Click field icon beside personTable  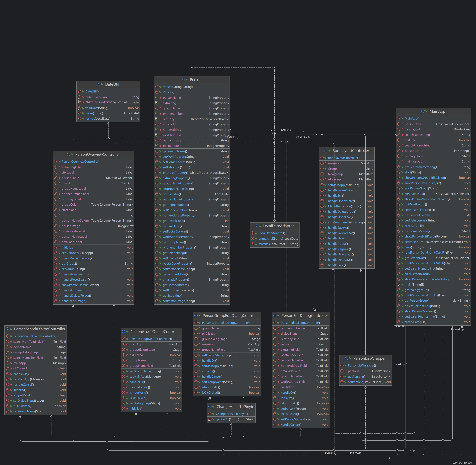(x=56, y=178)
